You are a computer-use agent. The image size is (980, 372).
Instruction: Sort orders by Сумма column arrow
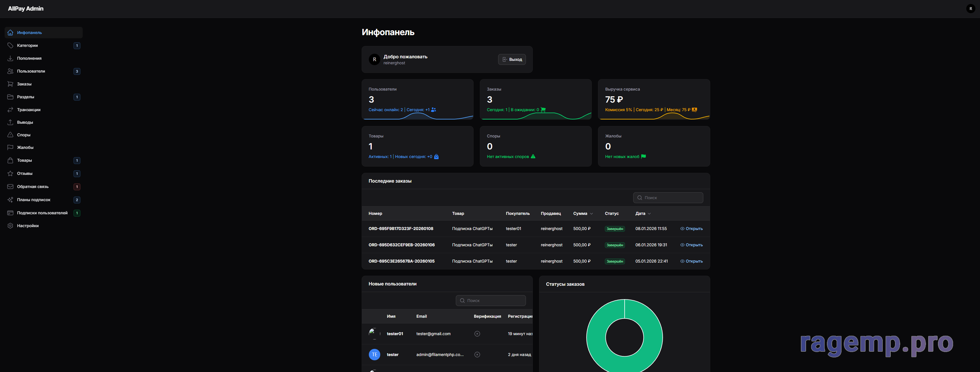pyautogui.click(x=591, y=213)
